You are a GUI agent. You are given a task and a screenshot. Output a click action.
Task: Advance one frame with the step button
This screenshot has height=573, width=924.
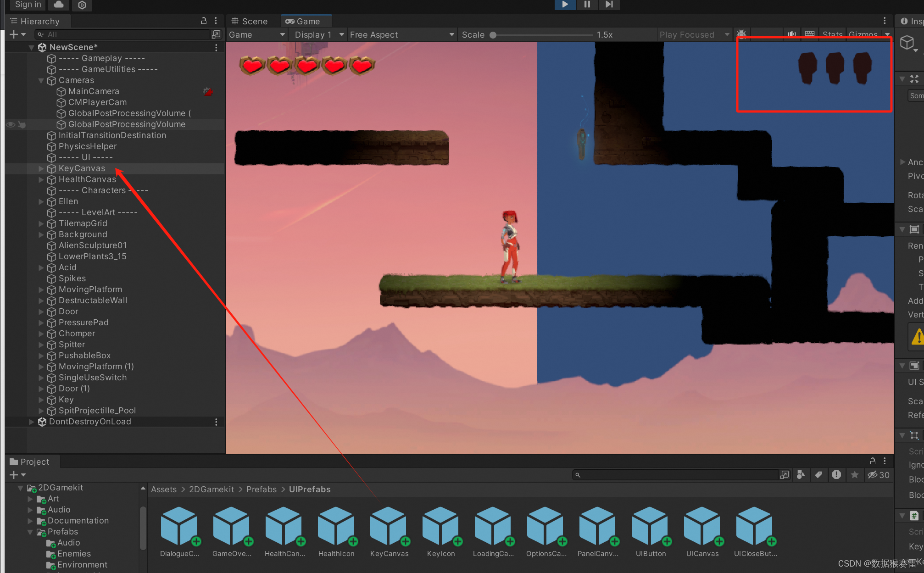609,5
